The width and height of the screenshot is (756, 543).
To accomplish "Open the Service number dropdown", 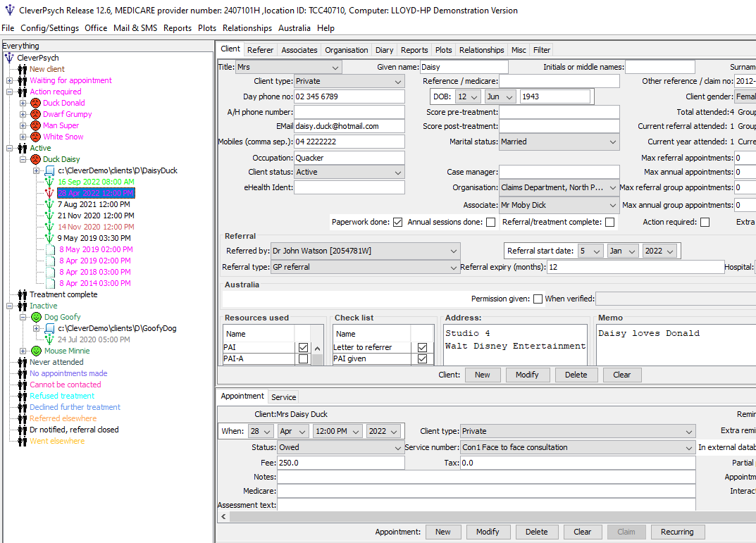I will (690, 447).
